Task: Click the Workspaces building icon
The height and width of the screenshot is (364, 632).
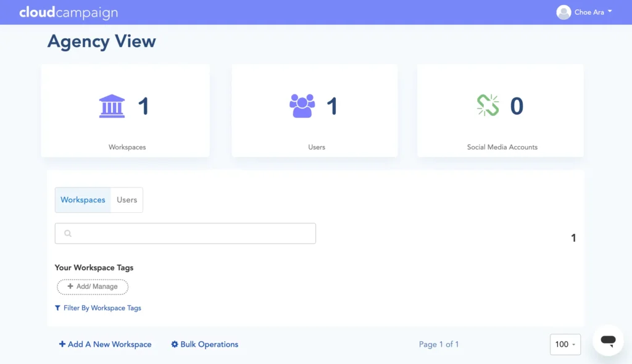Action: 112,106
